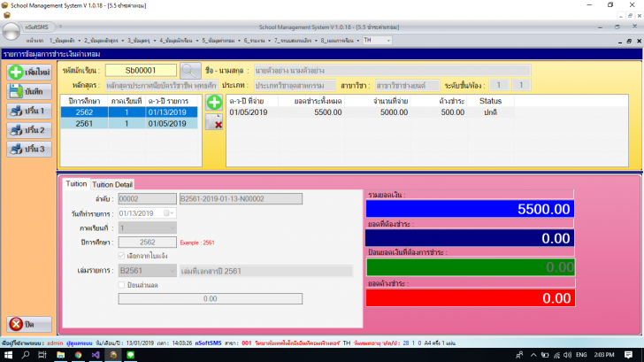Select the 2562 academic year row
The image size is (644, 362).
129,112
